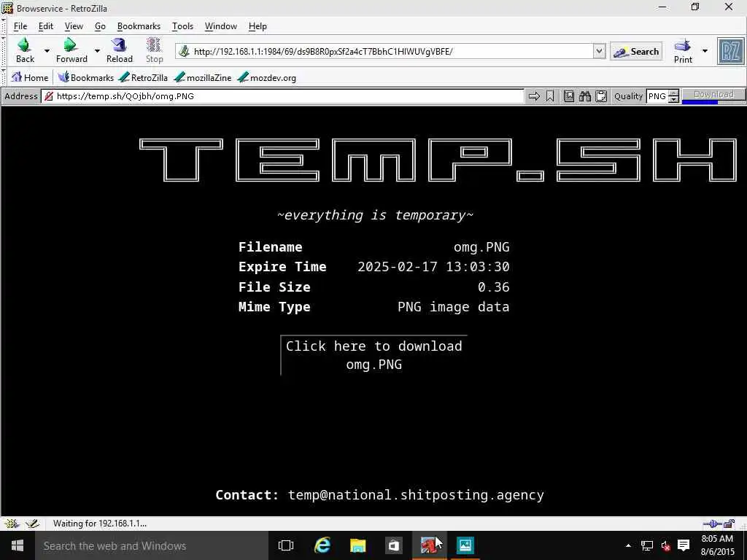This screenshot has width=747, height=560.
Task: Open the Help menu
Action: tap(258, 26)
